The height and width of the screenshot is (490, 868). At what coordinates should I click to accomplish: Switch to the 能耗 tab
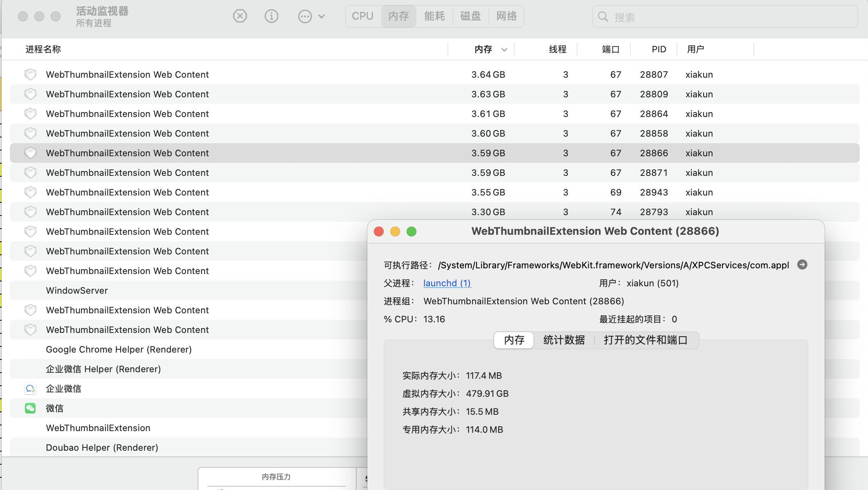pyautogui.click(x=434, y=16)
